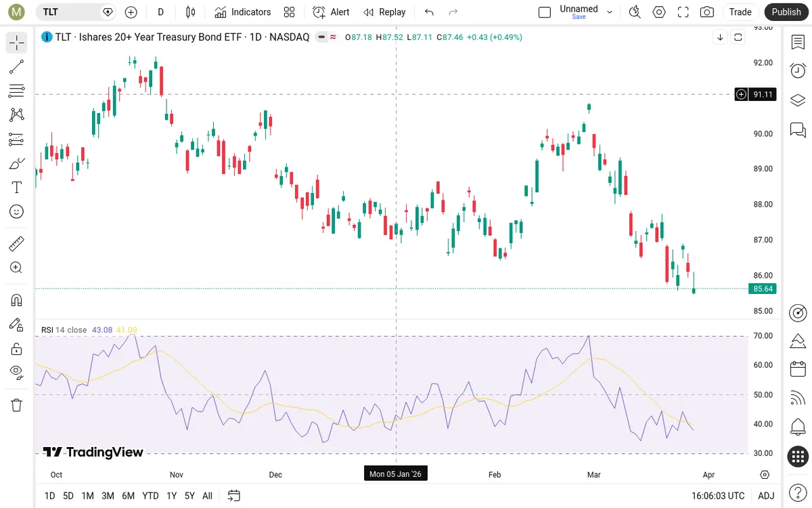Select the brush drawing tool
This screenshot has height=508, width=812.
click(17, 163)
